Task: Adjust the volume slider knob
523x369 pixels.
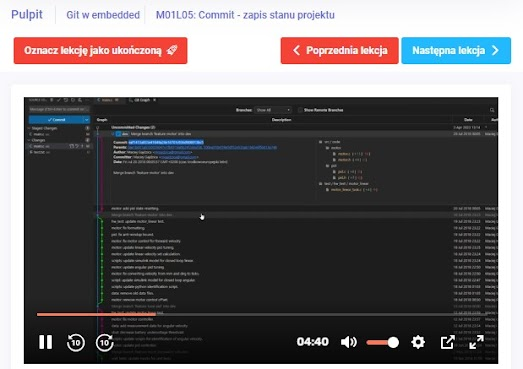Action: tap(393, 342)
